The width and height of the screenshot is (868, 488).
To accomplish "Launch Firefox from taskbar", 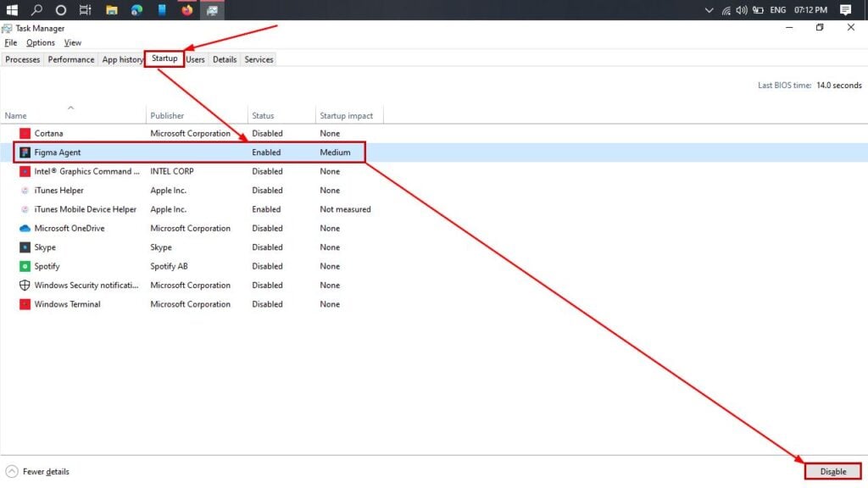I will tap(187, 10).
